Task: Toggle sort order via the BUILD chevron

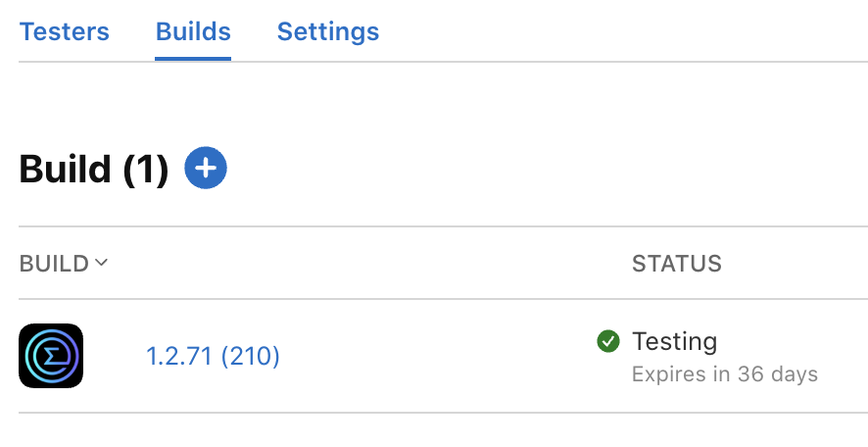Action: (101, 262)
